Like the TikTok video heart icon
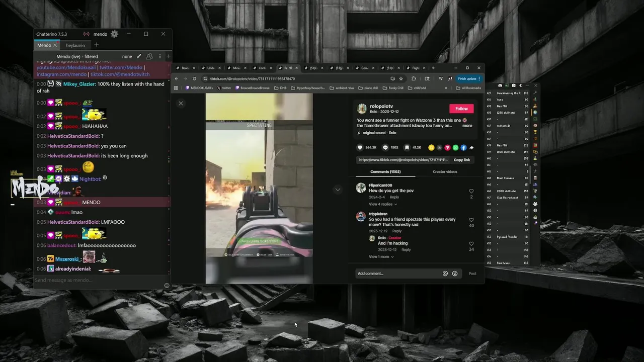Screen dimensions: 644x362 (360, 147)
